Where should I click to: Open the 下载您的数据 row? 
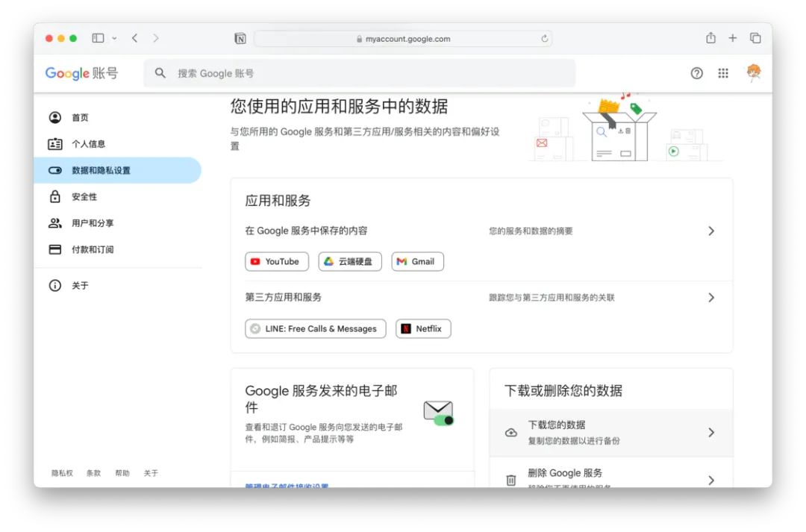point(611,433)
